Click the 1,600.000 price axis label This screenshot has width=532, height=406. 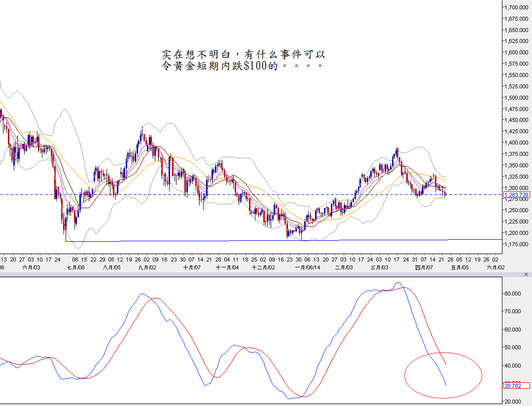coord(516,52)
